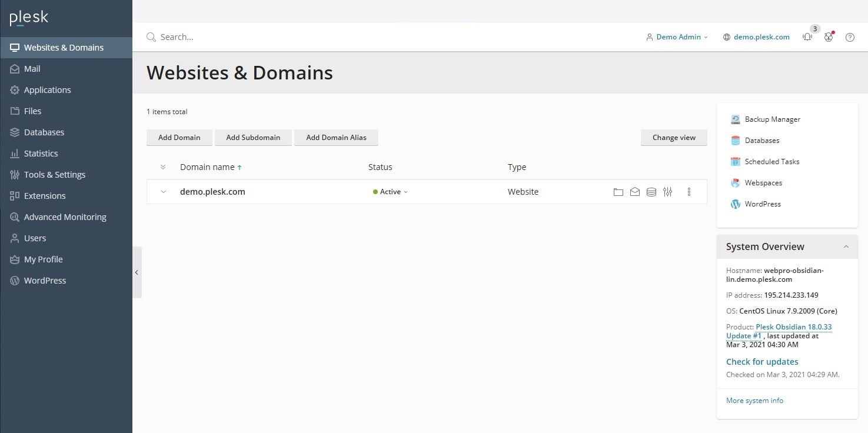Click the Extensions blocks sidebar icon
This screenshot has width=868, height=433.
coord(15,196)
